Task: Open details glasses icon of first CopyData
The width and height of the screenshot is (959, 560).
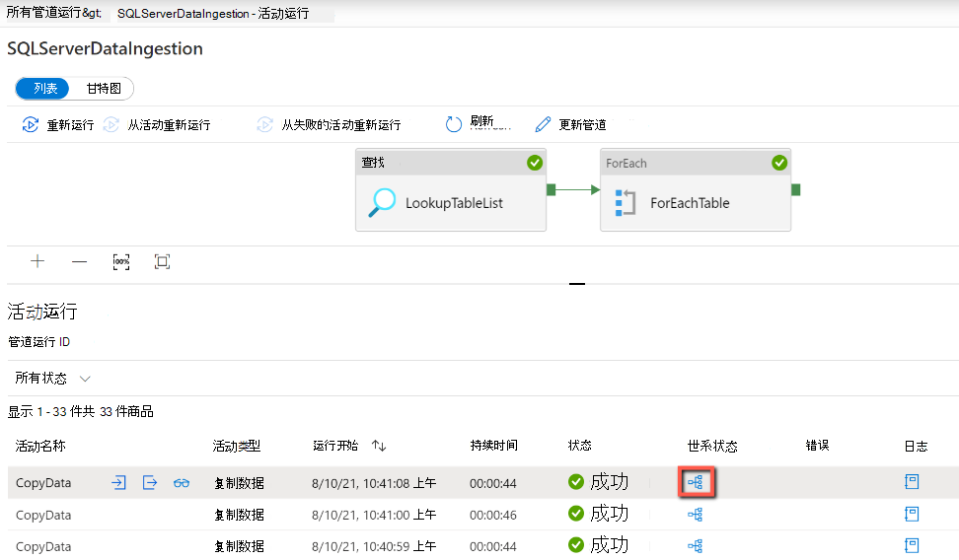Action: pos(182,483)
